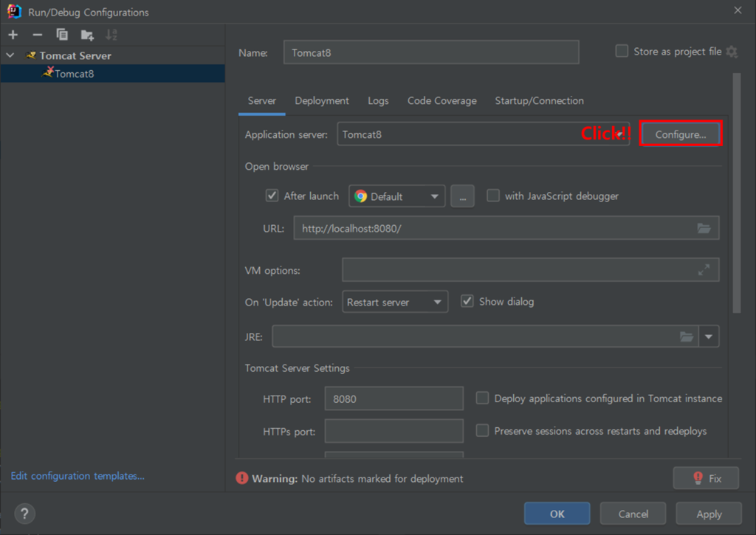
Task: Switch to the Deployment tab
Action: pyautogui.click(x=322, y=101)
